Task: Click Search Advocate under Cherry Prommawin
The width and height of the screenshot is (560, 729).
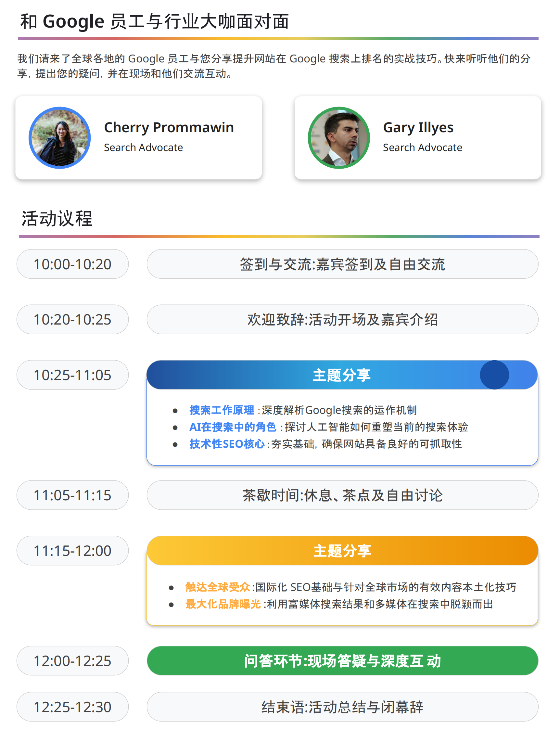Action: click(x=143, y=147)
